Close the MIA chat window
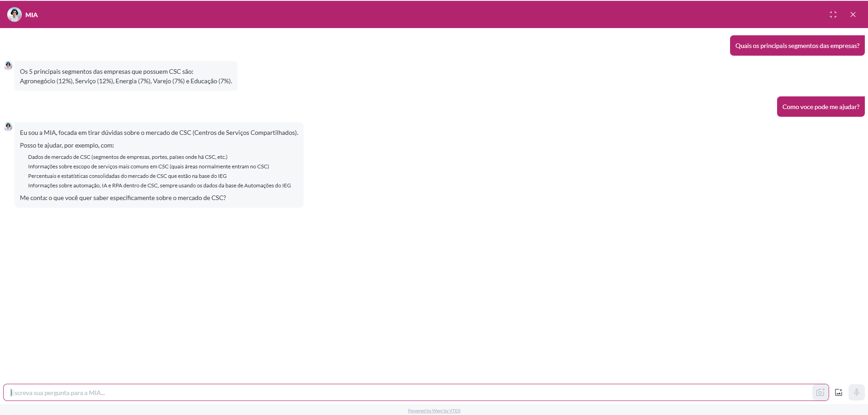 [x=853, y=14]
